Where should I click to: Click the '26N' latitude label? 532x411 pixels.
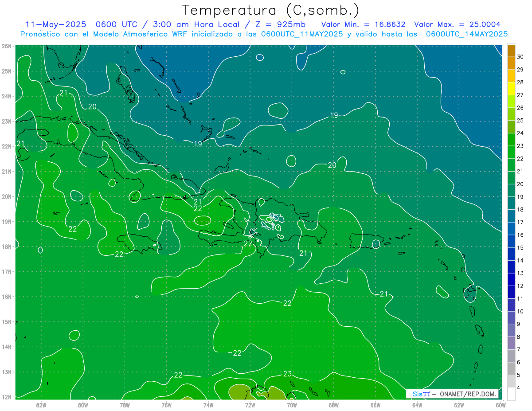7,46
